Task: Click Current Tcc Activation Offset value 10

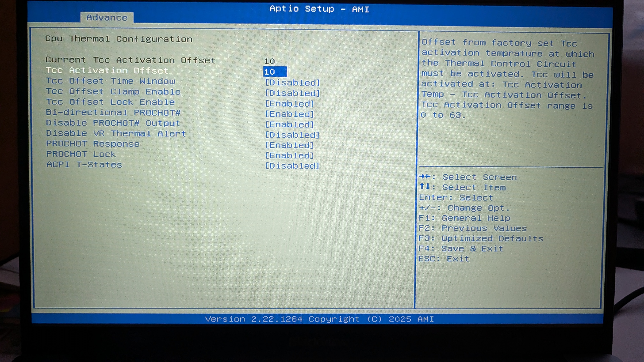Action: point(269,61)
